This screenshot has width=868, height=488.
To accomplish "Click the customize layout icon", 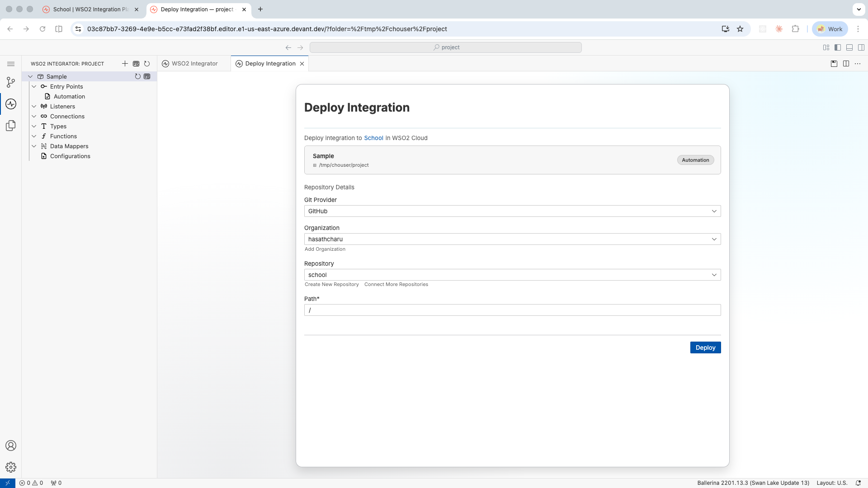I will (826, 47).
